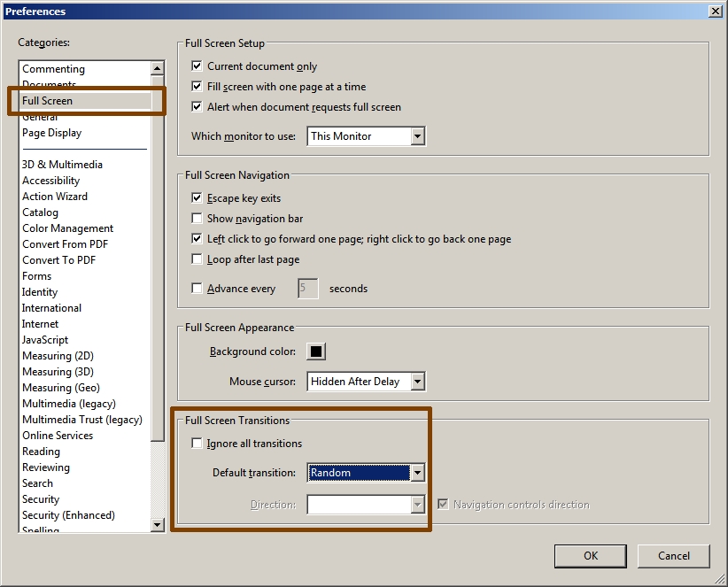Close the Preferences dialog
Image resolution: width=728 pixels, height=587 pixels.
(x=716, y=12)
